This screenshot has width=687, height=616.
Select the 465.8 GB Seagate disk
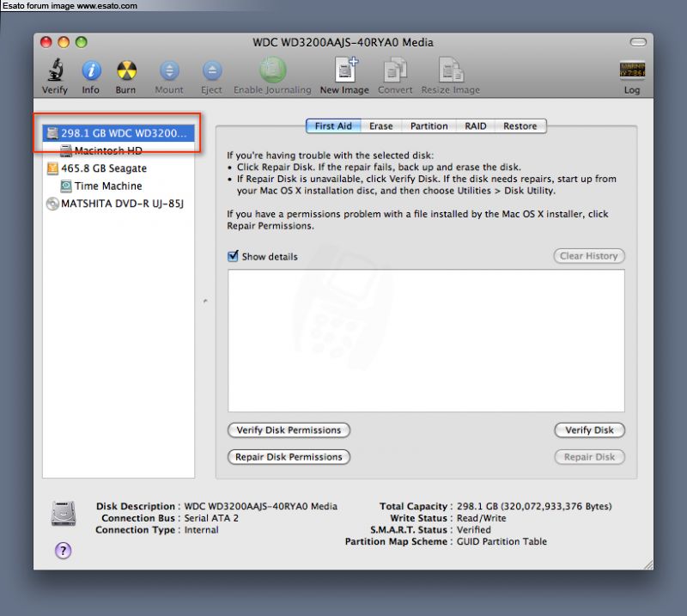coord(119,168)
